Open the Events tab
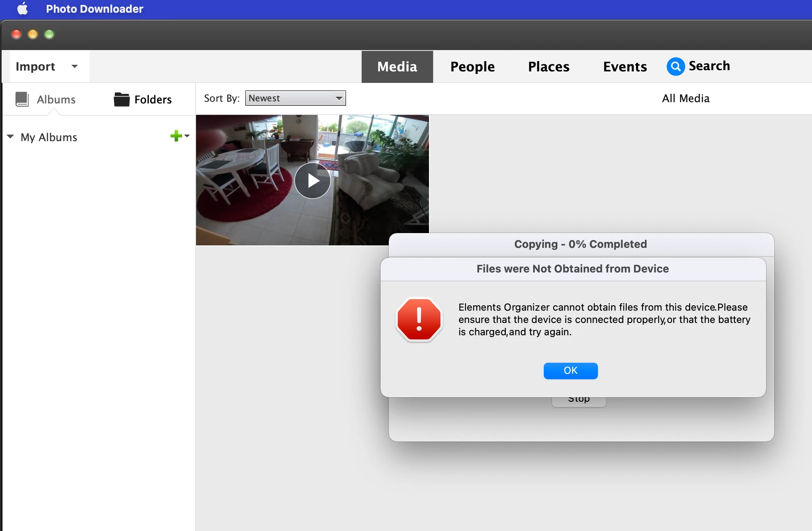Screen dimensions: 812x531 tap(625, 66)
